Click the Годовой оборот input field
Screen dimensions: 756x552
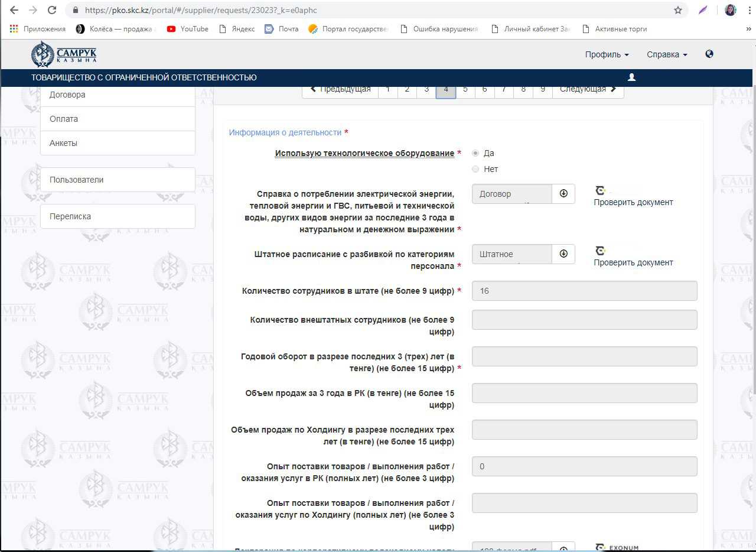[584, 356]
